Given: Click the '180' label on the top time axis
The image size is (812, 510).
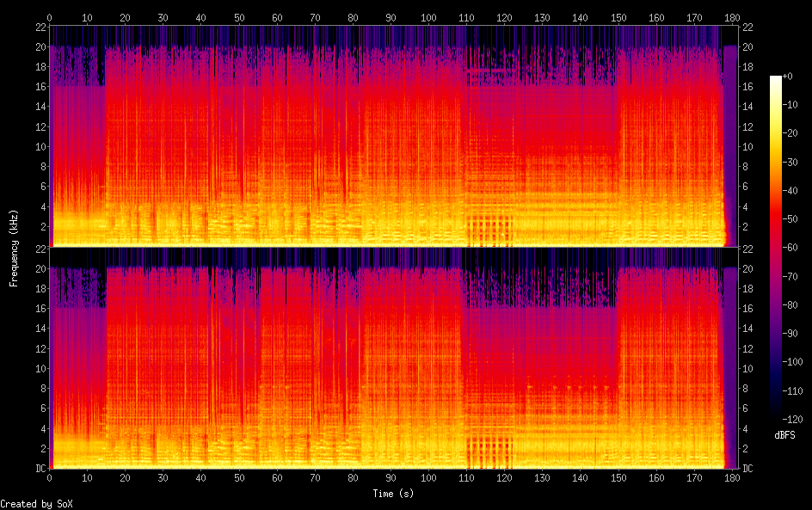Looking at the screenshot, I should pos(732,17).
